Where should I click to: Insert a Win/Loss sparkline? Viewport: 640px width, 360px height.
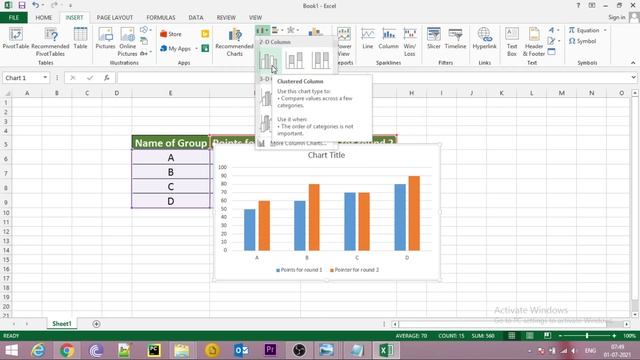(x=410, y=42)
